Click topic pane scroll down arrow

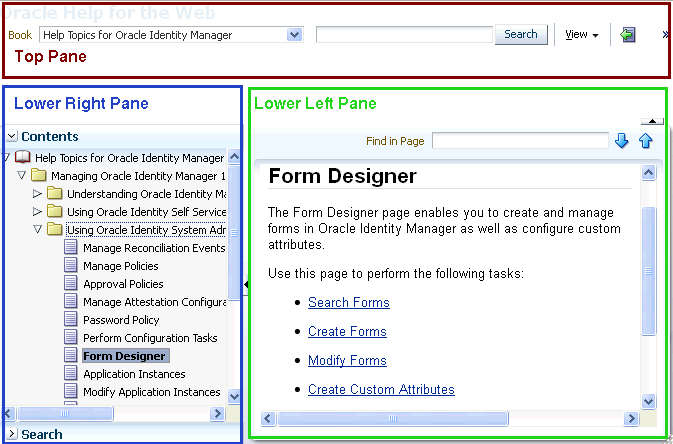(x=648, y=401)
